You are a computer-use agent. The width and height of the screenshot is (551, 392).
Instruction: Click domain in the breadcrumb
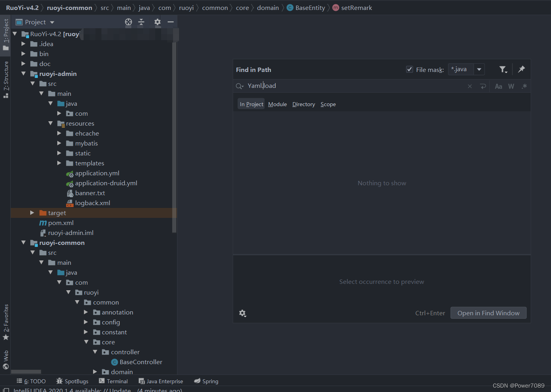point(268,8)
